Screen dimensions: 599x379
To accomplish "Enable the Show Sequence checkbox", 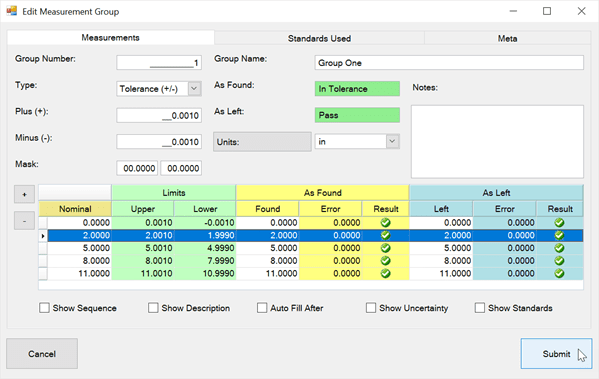I will [44, 308].
